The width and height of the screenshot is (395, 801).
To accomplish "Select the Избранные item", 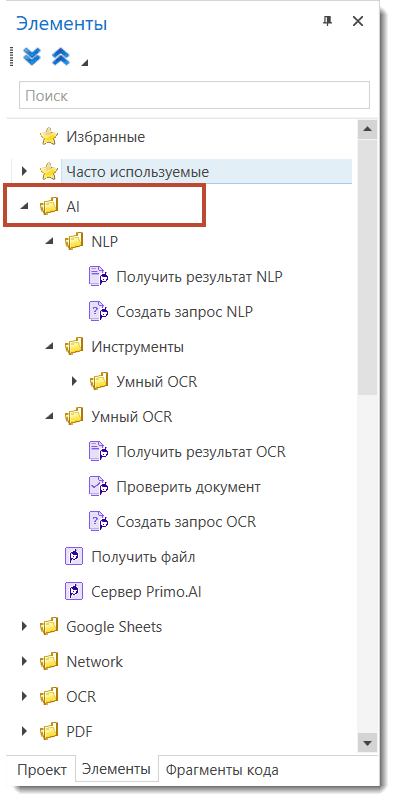I will (105, 137).
